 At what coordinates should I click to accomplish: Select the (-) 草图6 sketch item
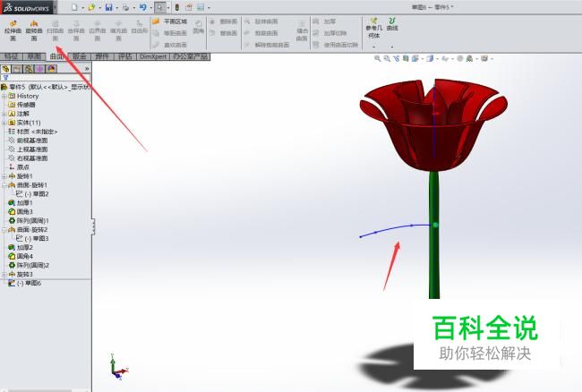(24, 283)
